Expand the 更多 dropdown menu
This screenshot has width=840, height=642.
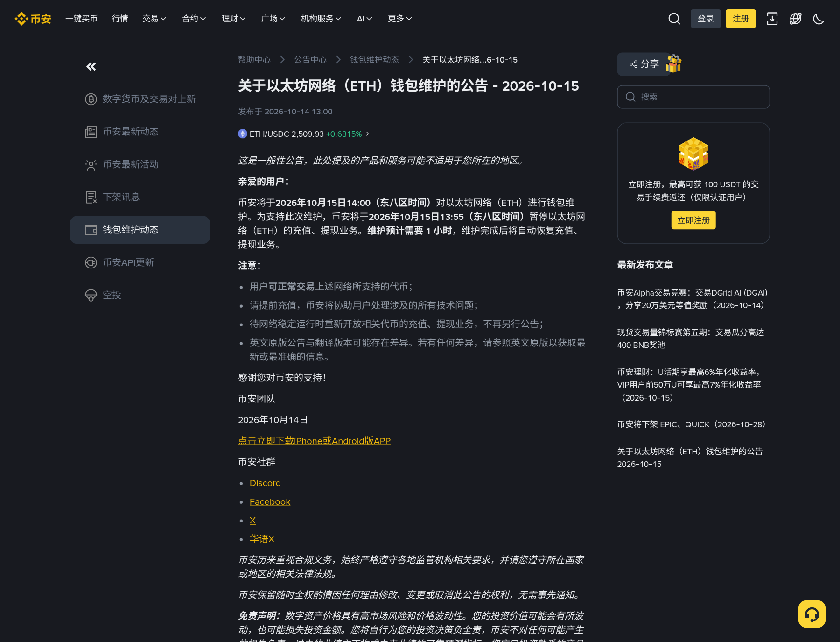(x=399, y=19)
